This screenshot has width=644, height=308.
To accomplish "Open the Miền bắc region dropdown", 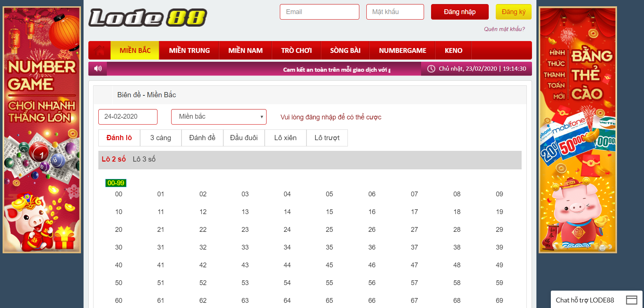I will pyautogui.click(x=219, y=117).
